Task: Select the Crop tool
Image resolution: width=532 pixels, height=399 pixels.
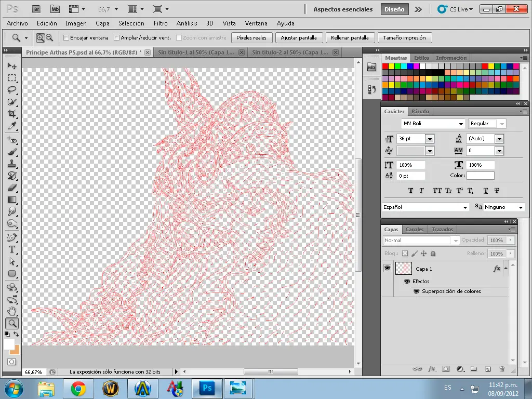Action: 12,113
